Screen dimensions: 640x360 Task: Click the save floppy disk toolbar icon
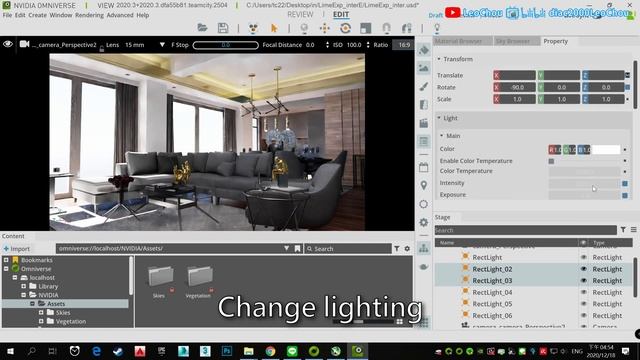[x=223, y=28]
